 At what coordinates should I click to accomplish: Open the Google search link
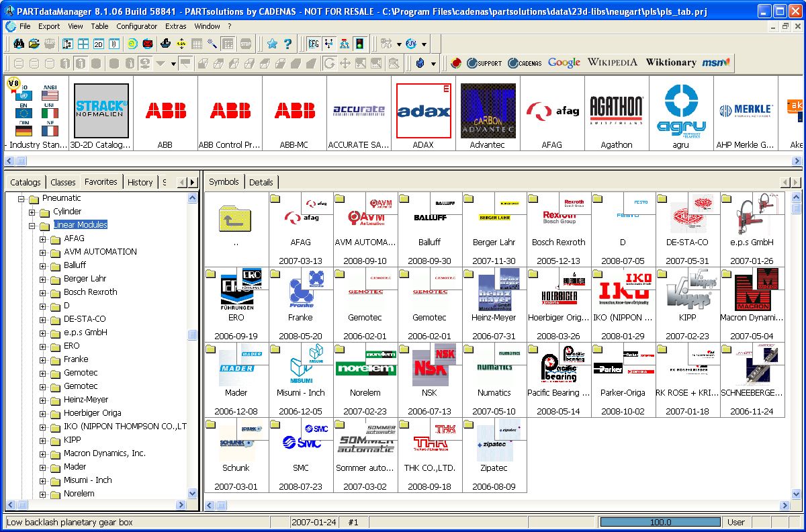point(564,62)
